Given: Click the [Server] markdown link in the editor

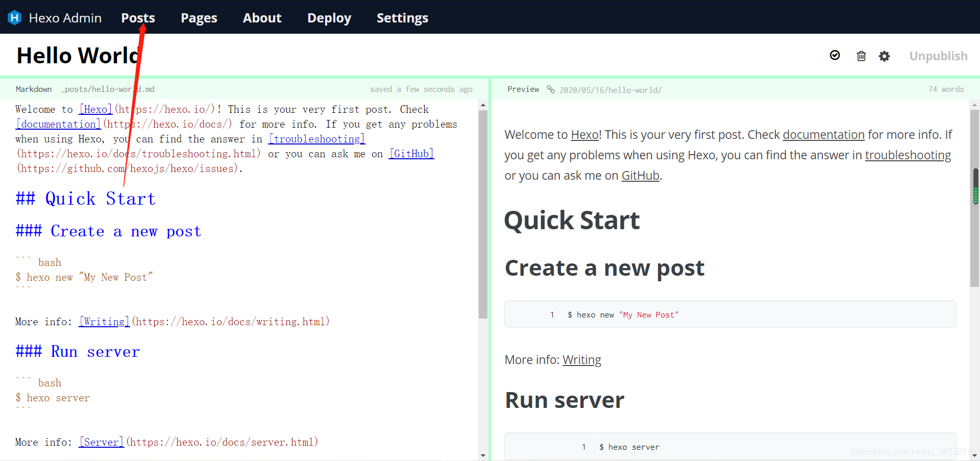Looking at the screenshot, I should click(102, 442).
